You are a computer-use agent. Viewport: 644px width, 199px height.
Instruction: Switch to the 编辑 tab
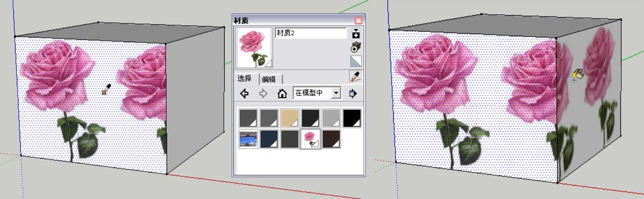(269, 79)
